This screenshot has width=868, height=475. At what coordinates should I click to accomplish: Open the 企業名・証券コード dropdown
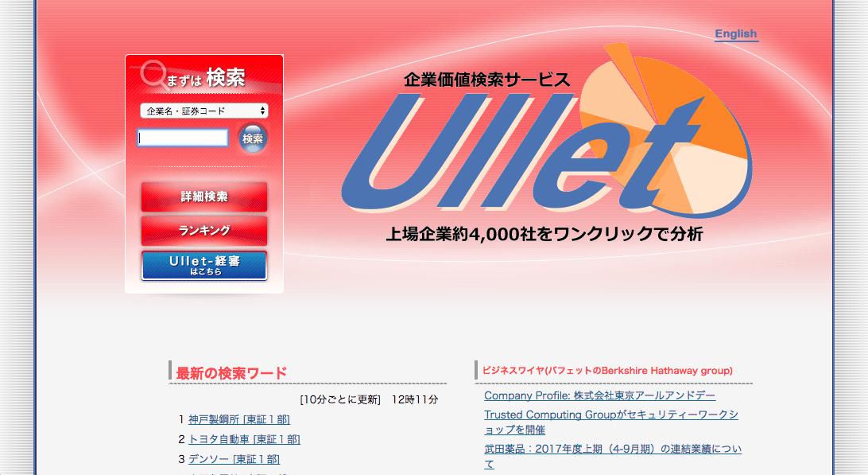[x=203, y=111]
